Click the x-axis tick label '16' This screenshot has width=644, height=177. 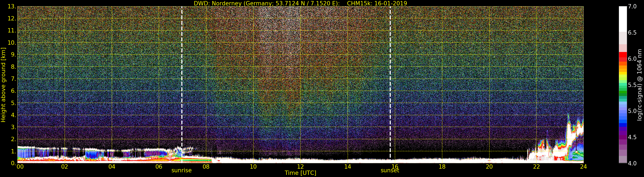tap(395, 166)
